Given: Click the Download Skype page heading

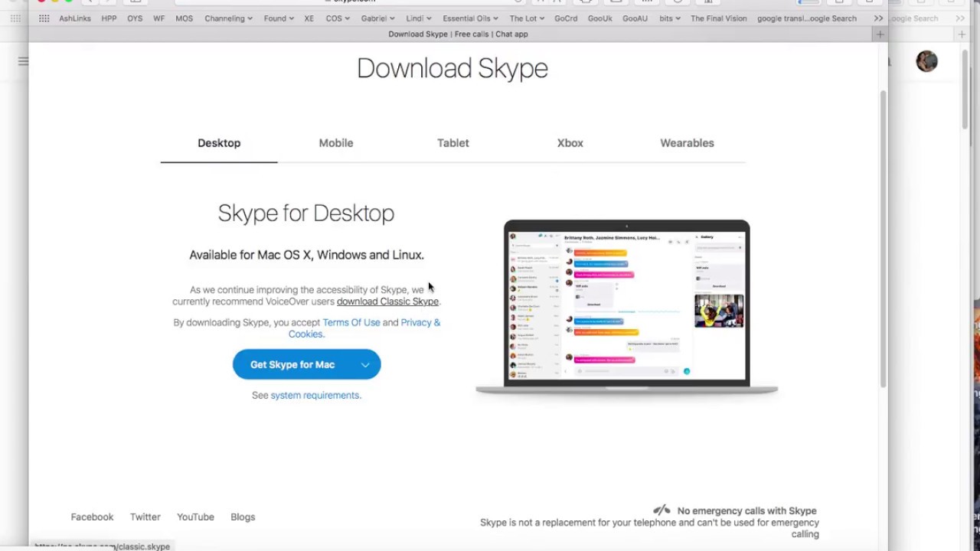Looking at the screenshot, I should (x=452, y=68).
